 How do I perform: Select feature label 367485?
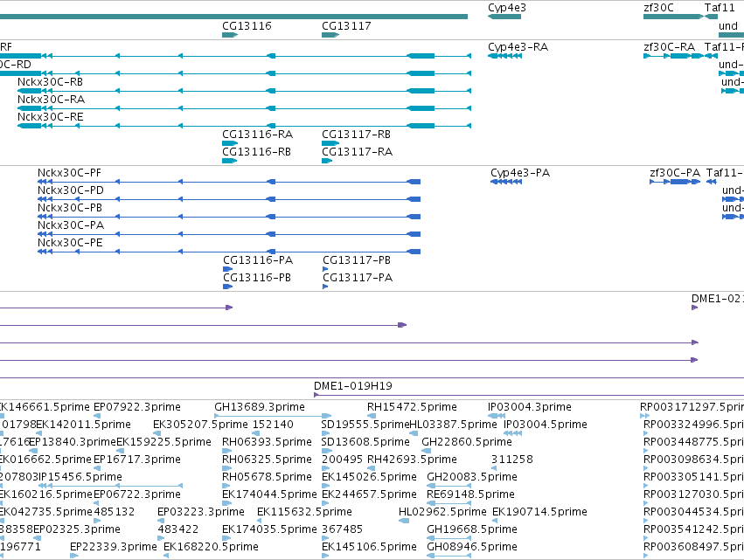(342, 529)
